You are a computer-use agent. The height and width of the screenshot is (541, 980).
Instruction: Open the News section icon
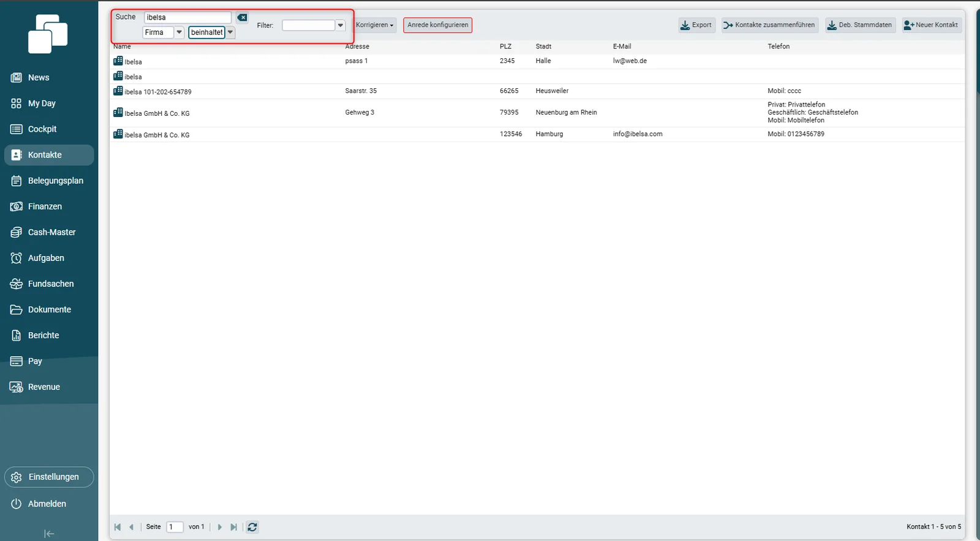coord(17,78)
